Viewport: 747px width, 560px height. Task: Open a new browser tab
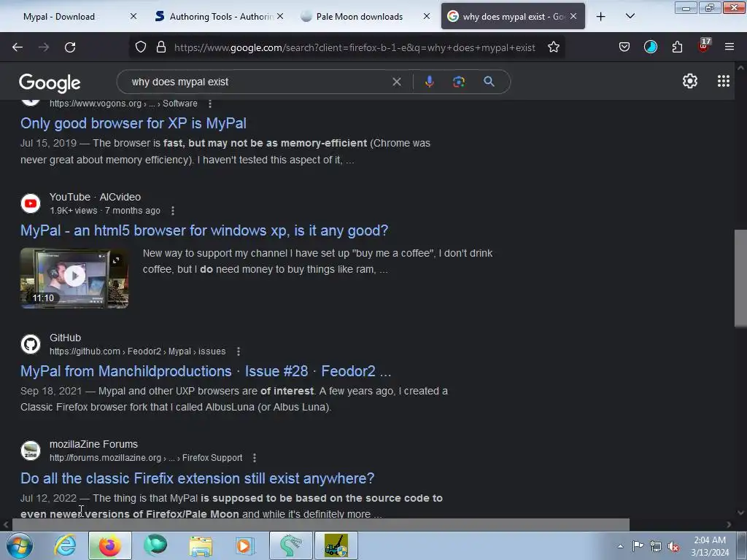(601, 17)
